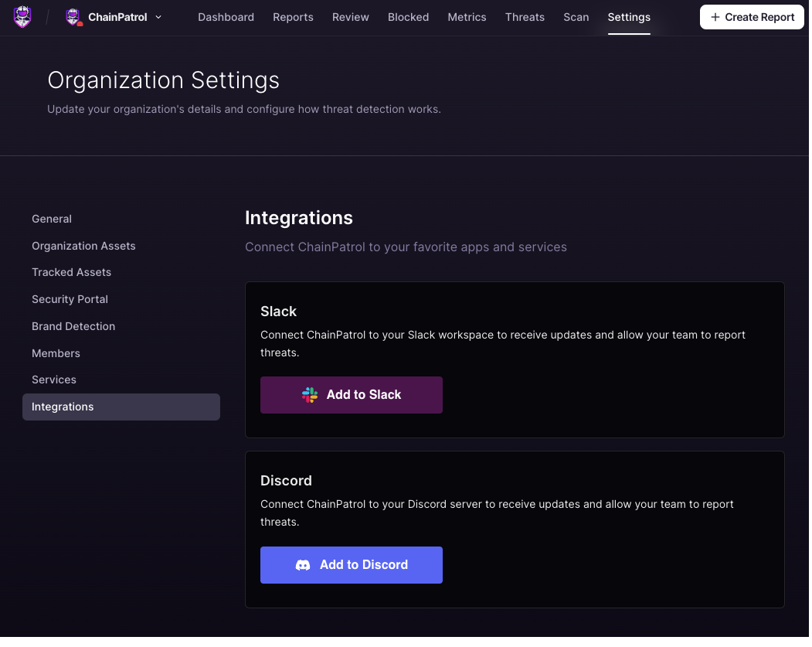Viewport: 812px width, 647px height.
Task: Select the Members settings section
Action: 56,353
